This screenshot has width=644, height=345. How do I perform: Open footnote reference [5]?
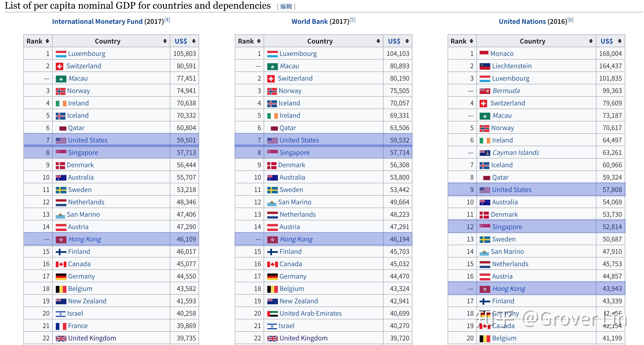point(352,20)
